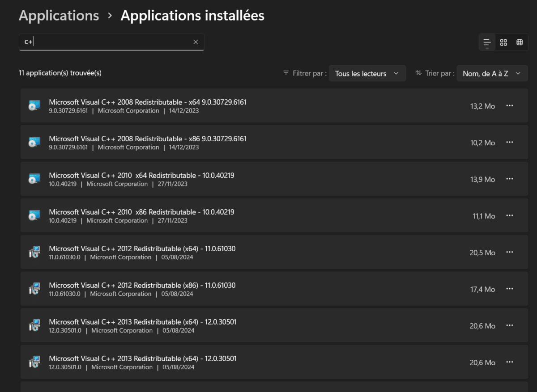Click the 20,5 Mo size value
Image resolution: width=537 pixels, height=392 pixels.
[482, 253]
